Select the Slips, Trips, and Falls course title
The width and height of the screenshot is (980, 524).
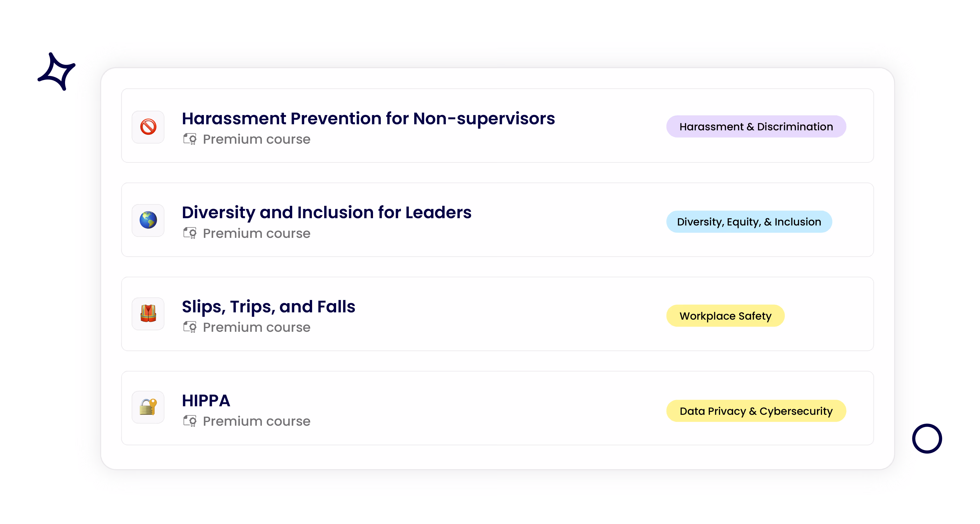coord(268,306)
